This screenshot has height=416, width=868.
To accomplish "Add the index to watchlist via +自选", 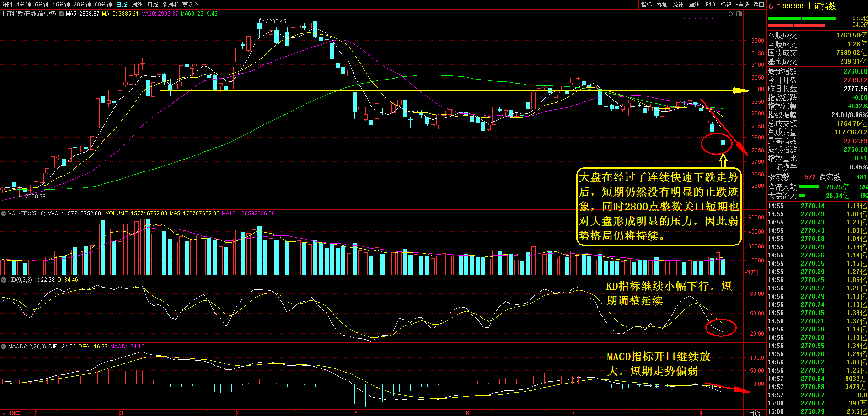I will click(x=742, y=5).
